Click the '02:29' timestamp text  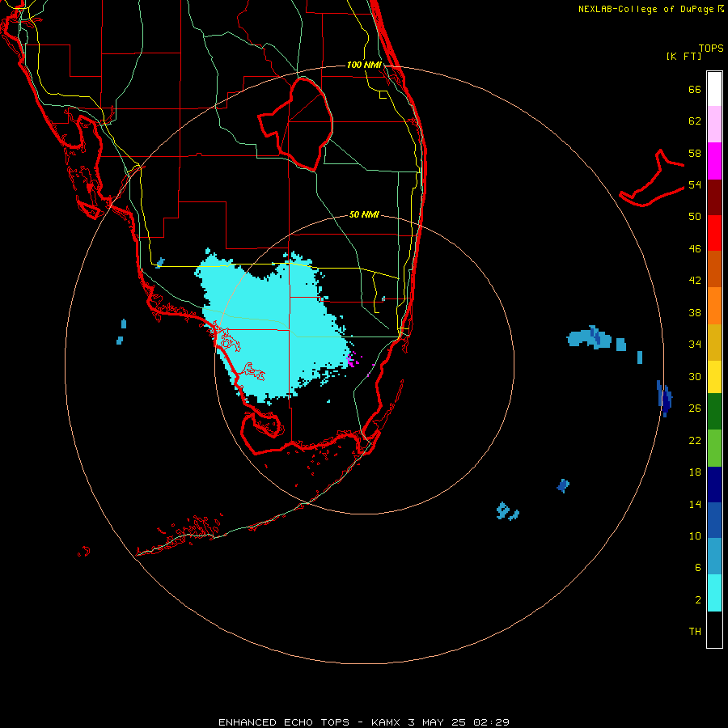(x=491, y=722)
